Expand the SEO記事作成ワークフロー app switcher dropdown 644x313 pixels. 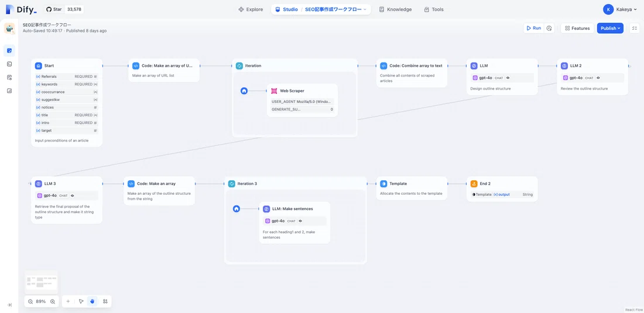(x=335, y=9)
